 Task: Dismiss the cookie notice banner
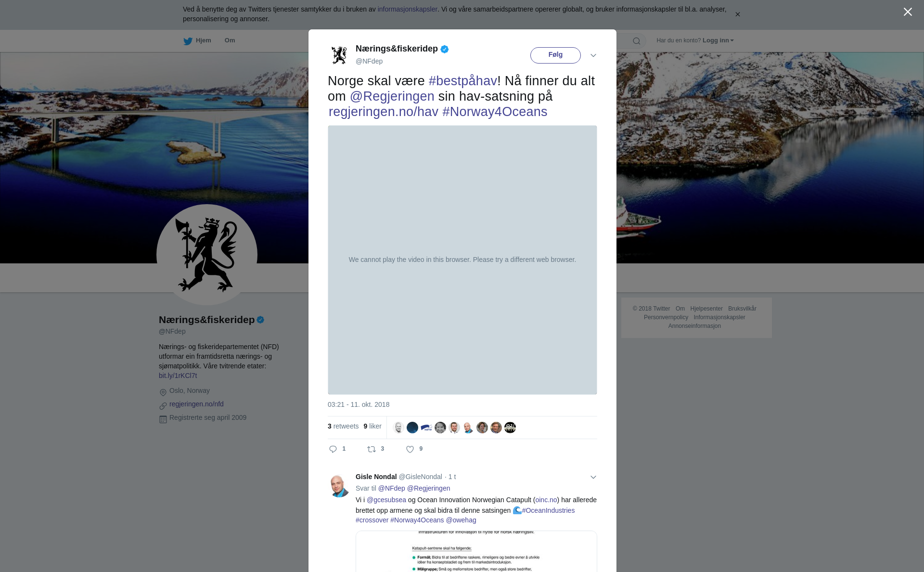click(x=737, y=14)
